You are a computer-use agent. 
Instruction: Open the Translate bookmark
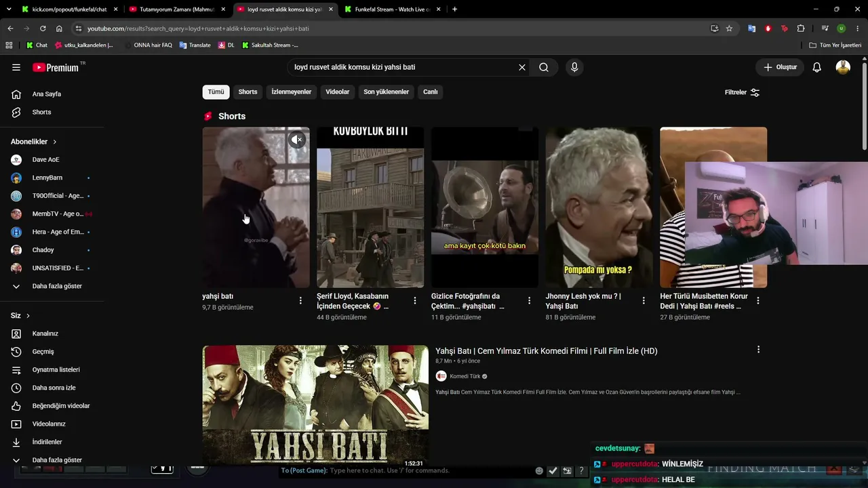[195, 45]
